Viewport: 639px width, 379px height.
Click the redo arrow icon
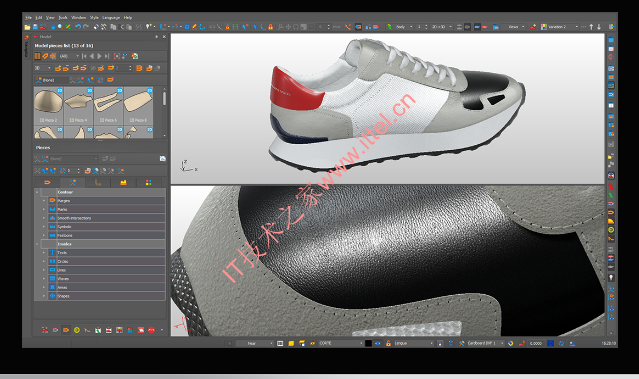coord(86,27)
